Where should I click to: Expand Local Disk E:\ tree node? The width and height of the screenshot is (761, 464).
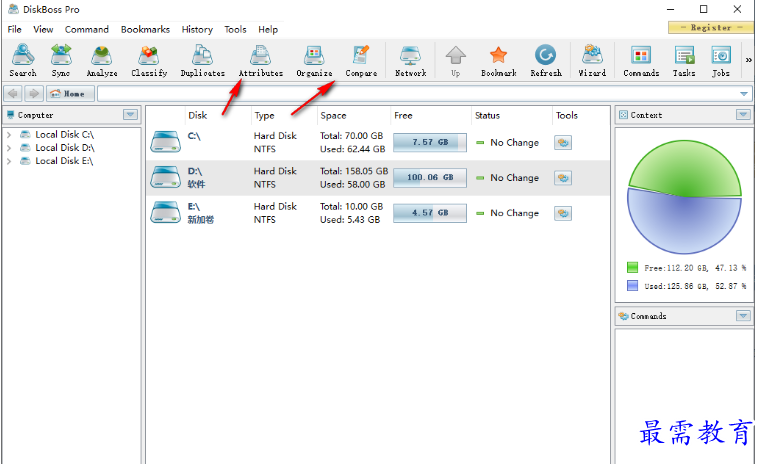[x=9, y=161]
